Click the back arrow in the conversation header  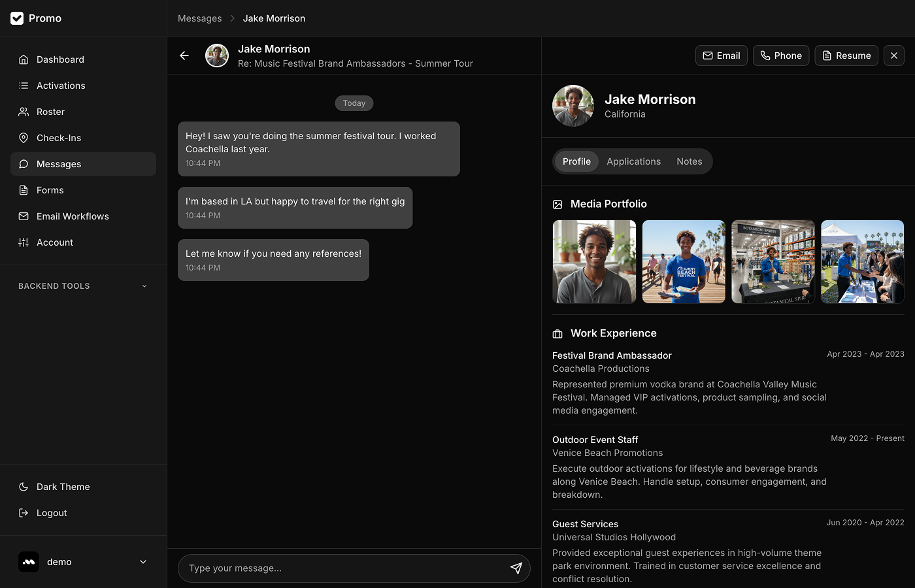(x=184, y=56)
